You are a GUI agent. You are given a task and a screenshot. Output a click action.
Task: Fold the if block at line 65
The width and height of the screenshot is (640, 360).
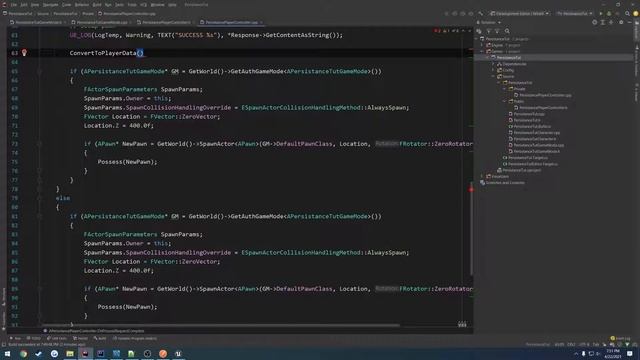40,71
